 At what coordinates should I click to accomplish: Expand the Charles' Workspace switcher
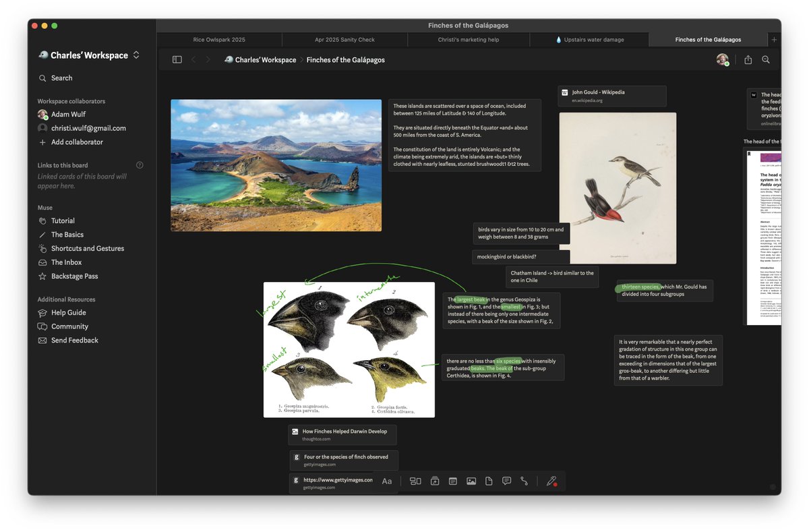tap(136, 55)
